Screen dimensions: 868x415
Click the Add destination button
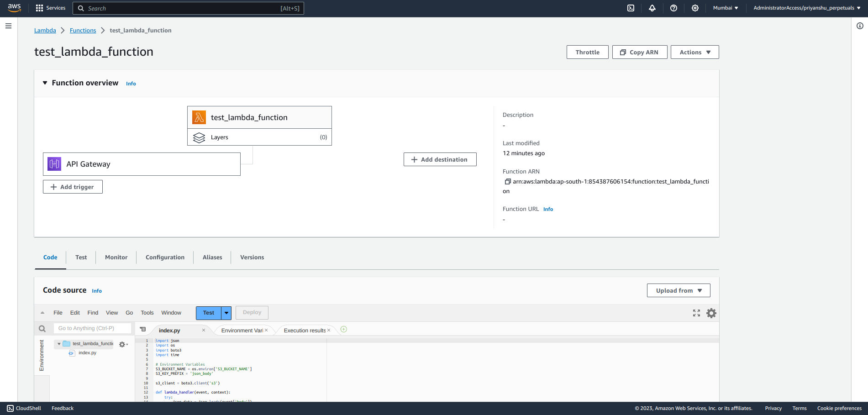tap(440, 159)
